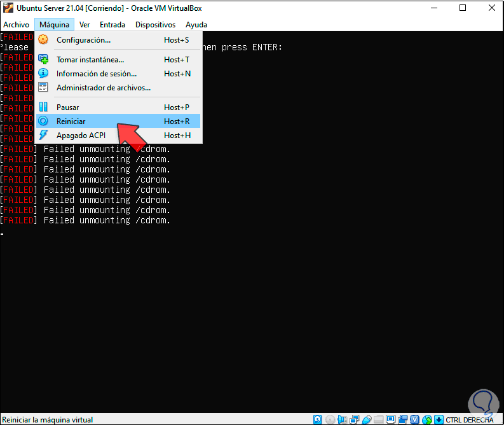Click the blue info session icon
The height and width of the screenshot is (425, 504).
[43, 73]
